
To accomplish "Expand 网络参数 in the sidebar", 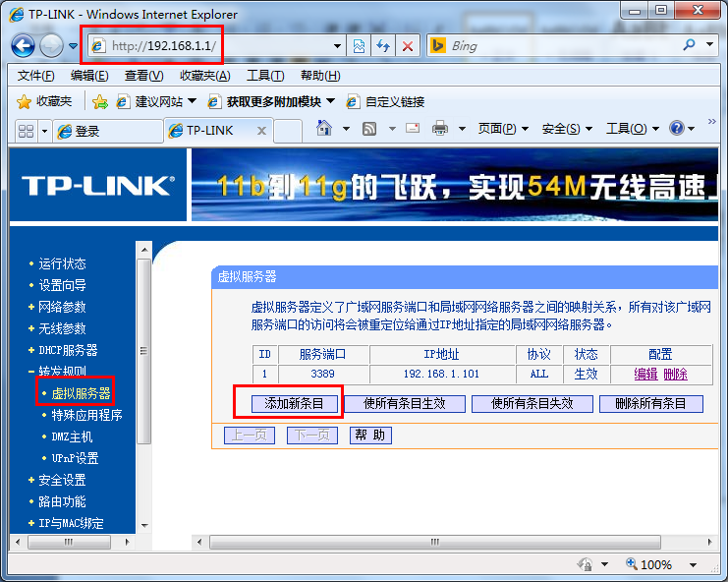I will 62,307.
